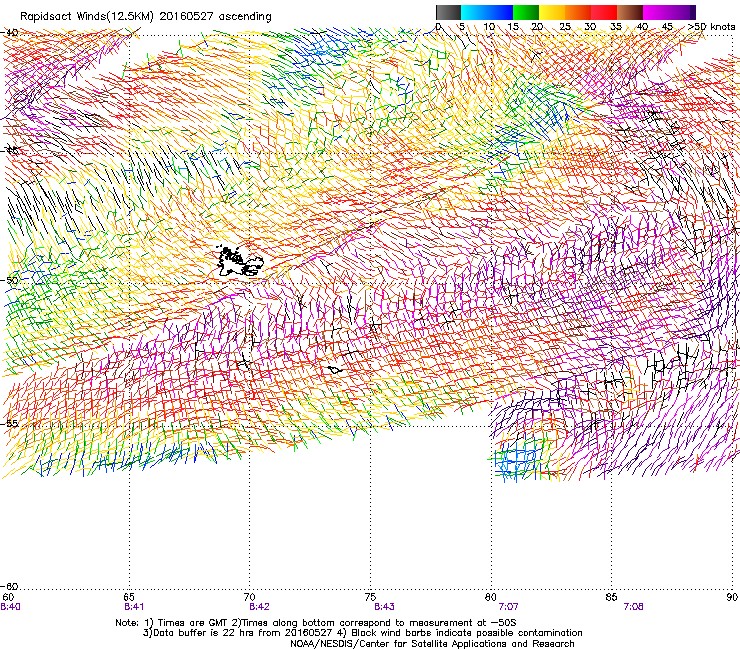740x650 pixels.
Task: Click the 7:08 time label under longitude 85
Action: tap(633, 607)
